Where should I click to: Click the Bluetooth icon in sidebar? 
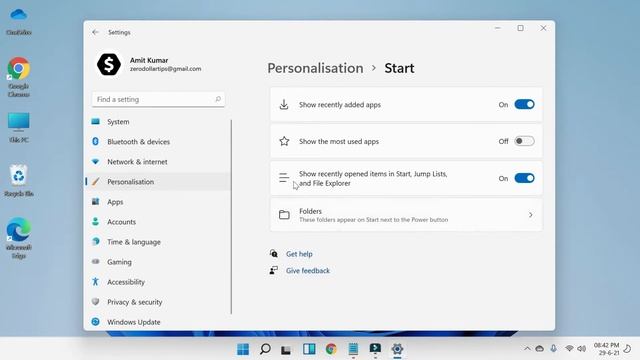pos(96,142)
